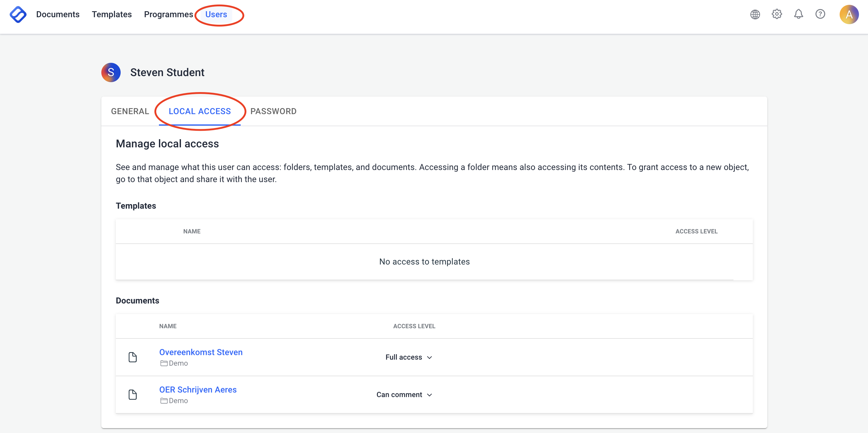
Task: Click Steven Student's 'S' avatar
Action: click(x=111, y=72)
